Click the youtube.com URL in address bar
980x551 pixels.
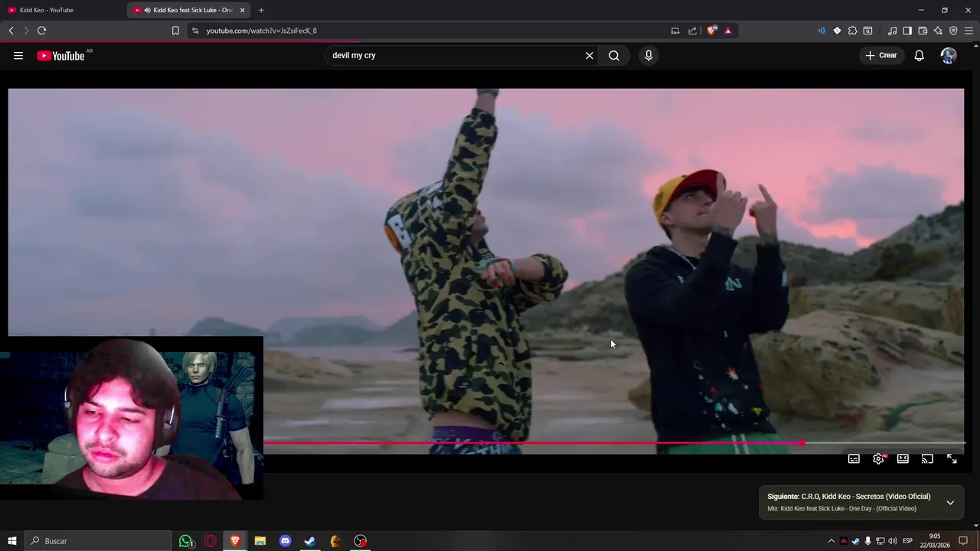261,31
